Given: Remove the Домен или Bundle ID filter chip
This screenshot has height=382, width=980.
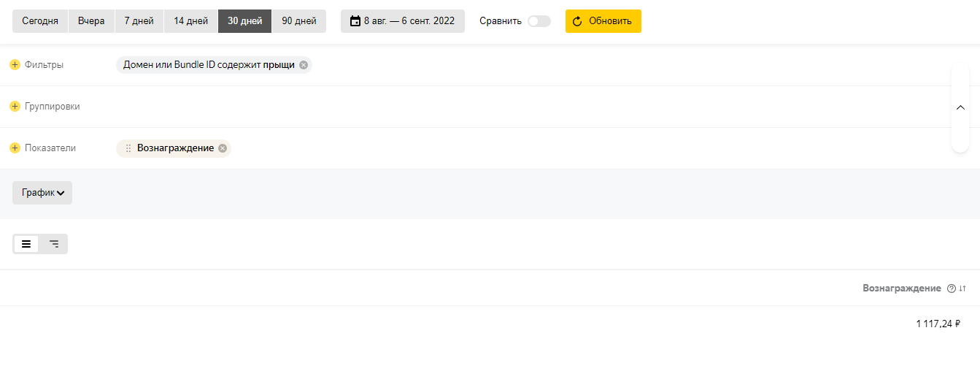Looking at the screenshot, I should [304, 65].
